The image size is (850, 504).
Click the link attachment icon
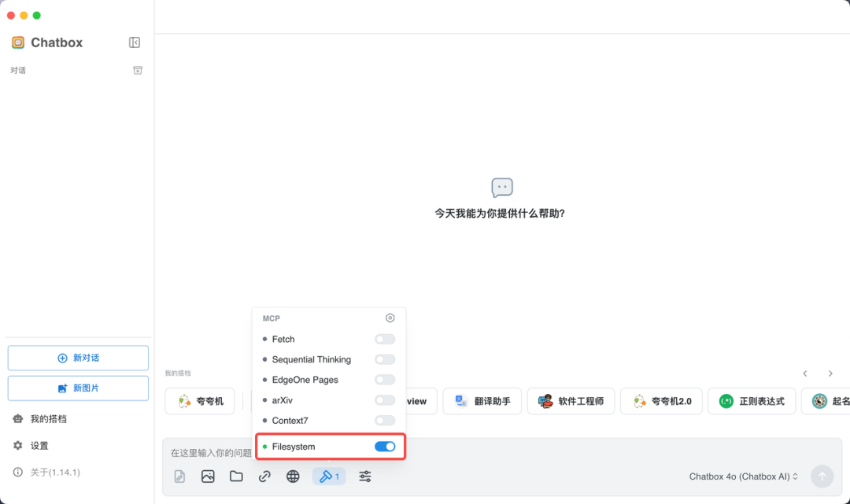coord(264,476)
